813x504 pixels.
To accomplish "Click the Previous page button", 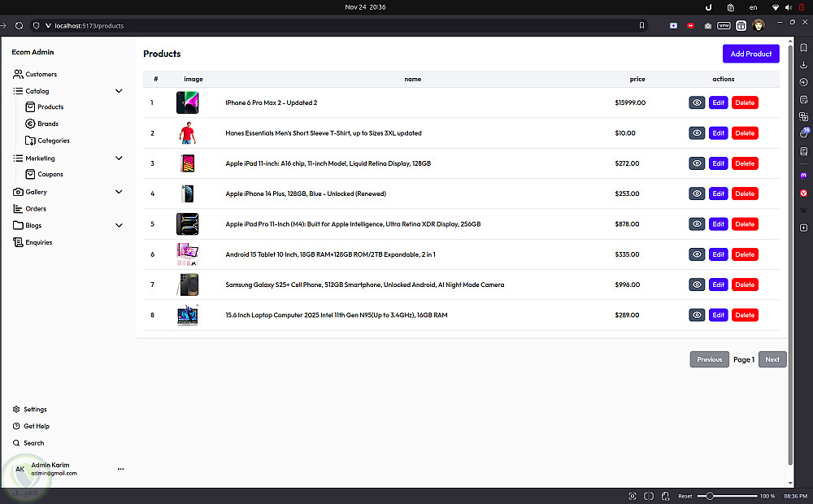I will click(x=709, y=359).
